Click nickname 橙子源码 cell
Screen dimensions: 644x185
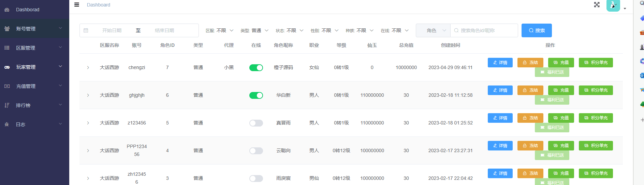click(x=283, y=68)
